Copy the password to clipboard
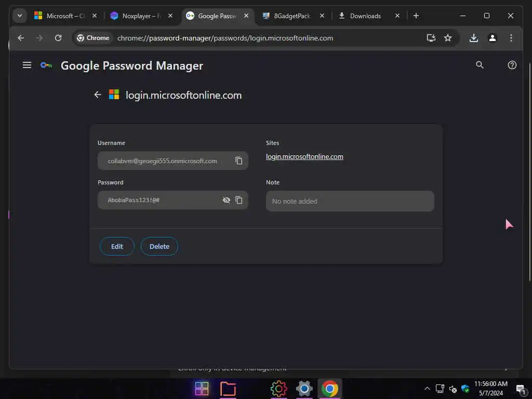The image size is (532, 399). pyautogui.click(x=239, y=200)
